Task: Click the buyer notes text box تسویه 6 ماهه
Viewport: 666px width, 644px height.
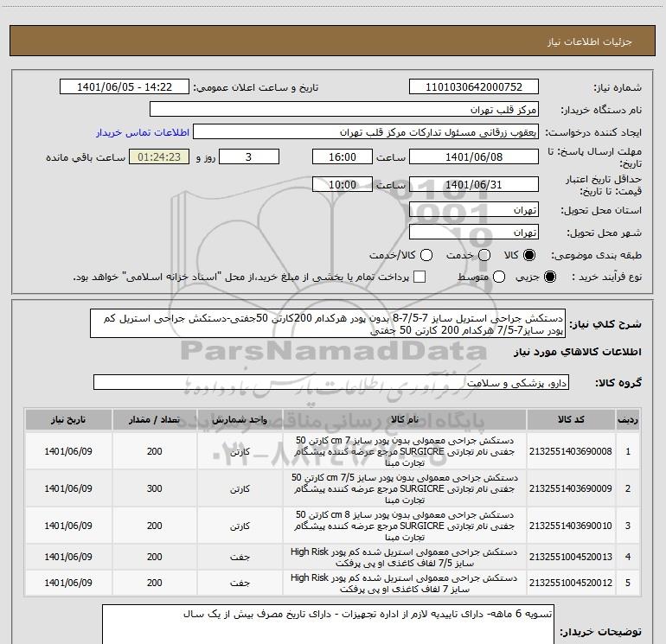Action: 328,624
